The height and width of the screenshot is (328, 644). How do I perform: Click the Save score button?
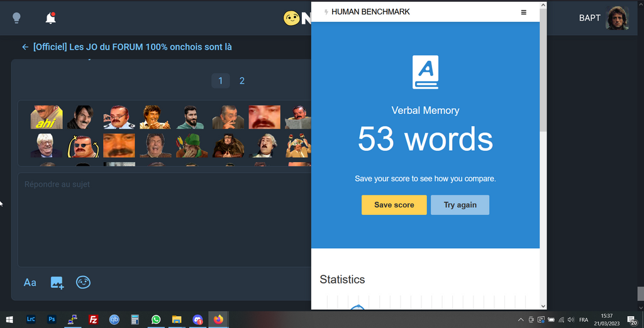394,205
